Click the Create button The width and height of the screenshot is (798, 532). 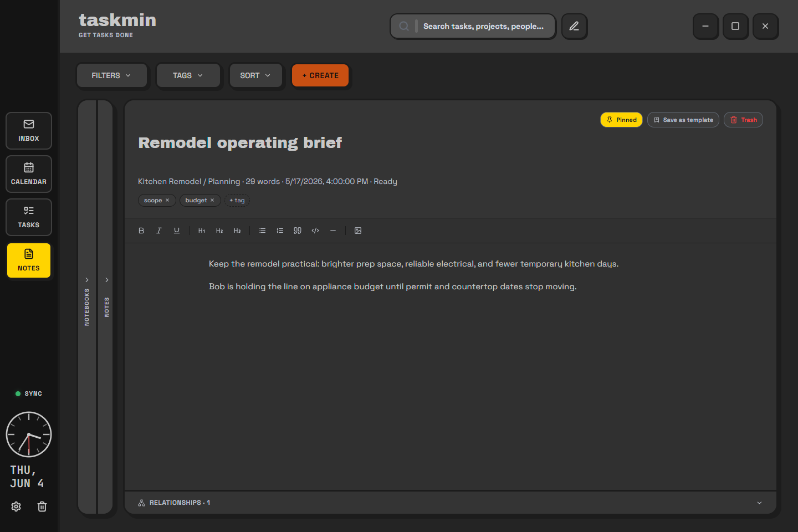point(320,75)
